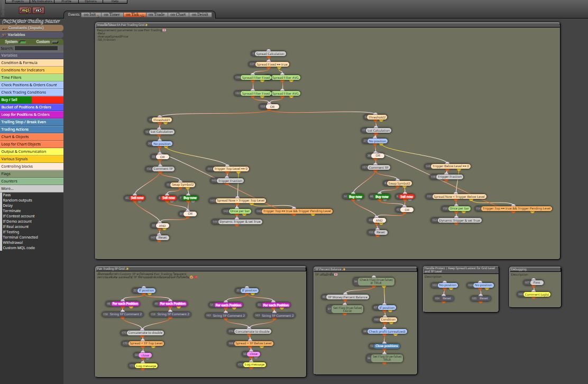Viewport: 588px width, 384px height.
Task: Open the Buy / Sell category
Action: (32, 100)
